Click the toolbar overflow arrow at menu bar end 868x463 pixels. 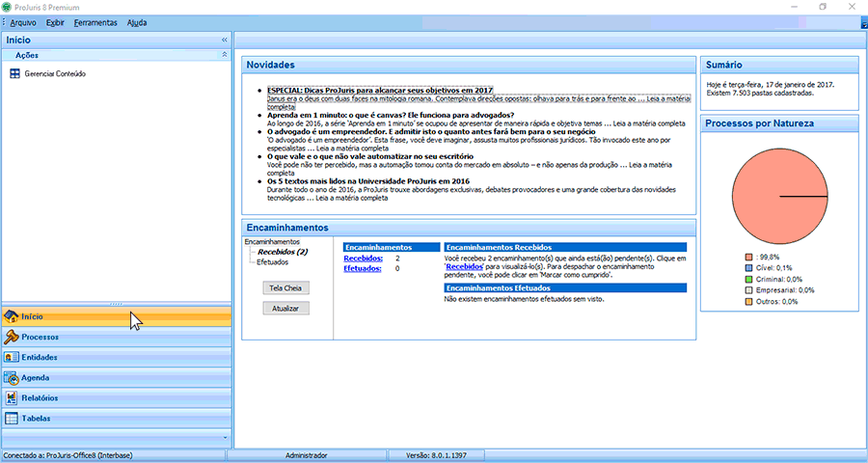[x=864, y=23]
